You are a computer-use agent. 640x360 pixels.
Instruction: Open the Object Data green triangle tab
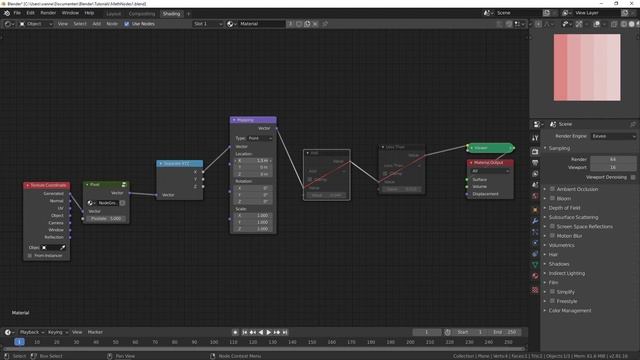535,265
